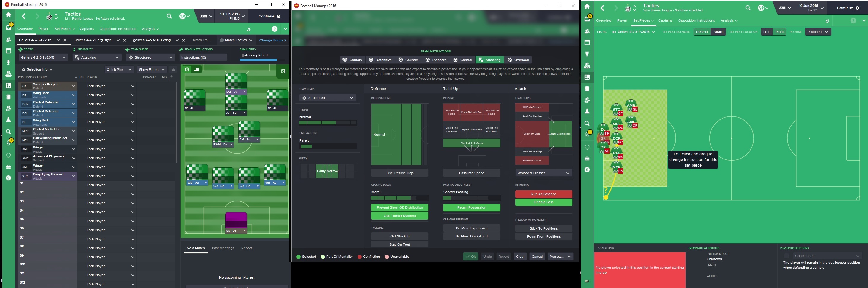Open Player tab in left Tactics window
The height and width of the screenshot is (288, 868).
pos(44,29)
